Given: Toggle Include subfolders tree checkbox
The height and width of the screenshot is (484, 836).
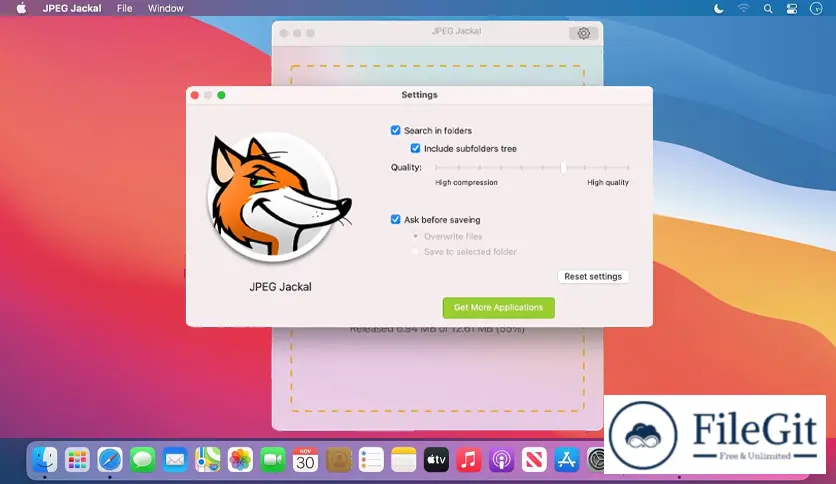Looking at the screenshot, I should coord(415,148).
